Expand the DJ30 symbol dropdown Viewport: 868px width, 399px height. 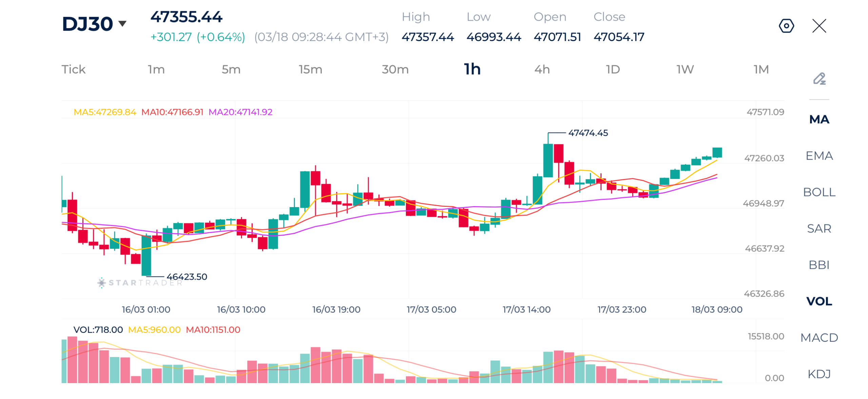122,23
